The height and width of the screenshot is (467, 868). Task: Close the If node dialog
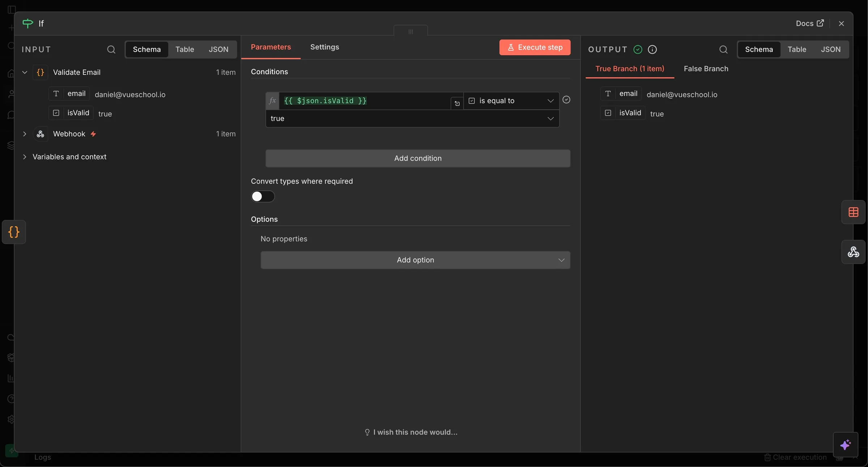click(841, 24)
